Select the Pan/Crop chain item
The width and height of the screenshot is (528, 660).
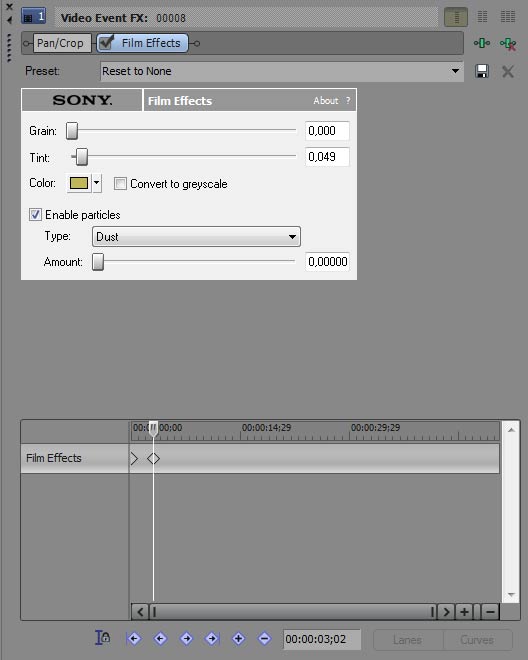point(60,43)
